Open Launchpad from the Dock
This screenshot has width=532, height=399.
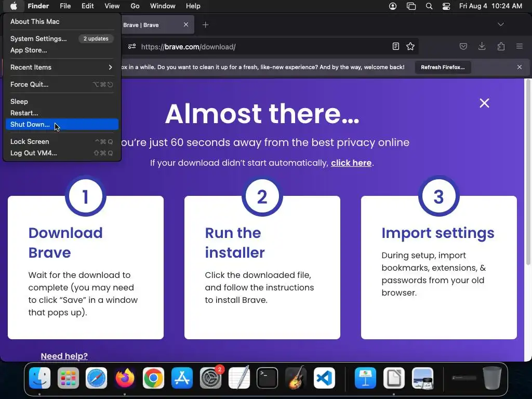pos(68,378)
